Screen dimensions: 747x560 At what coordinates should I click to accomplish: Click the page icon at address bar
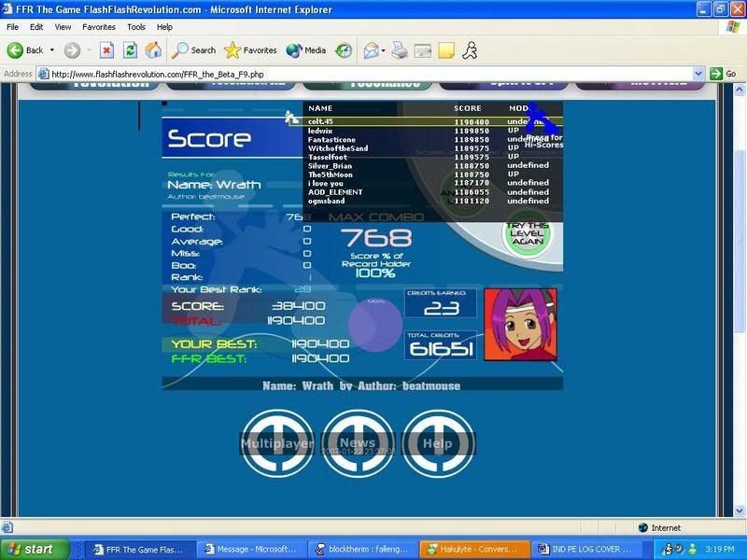(43, 74)
